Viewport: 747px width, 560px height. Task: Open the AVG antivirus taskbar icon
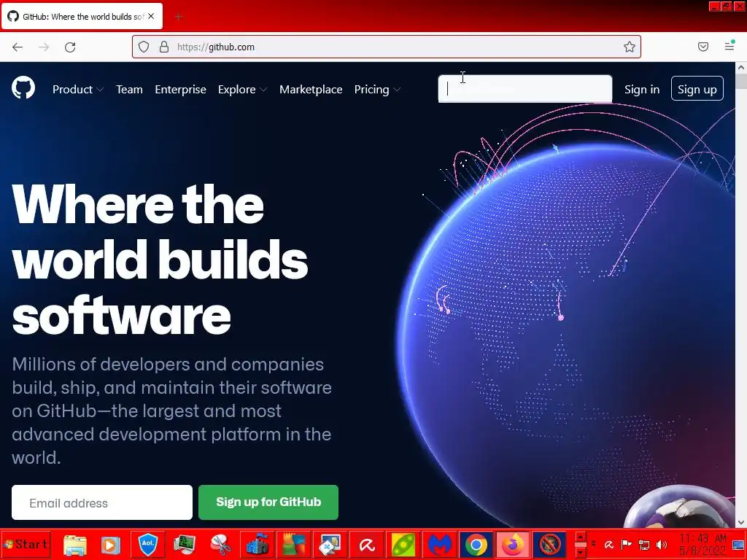(x=294, y=545)
